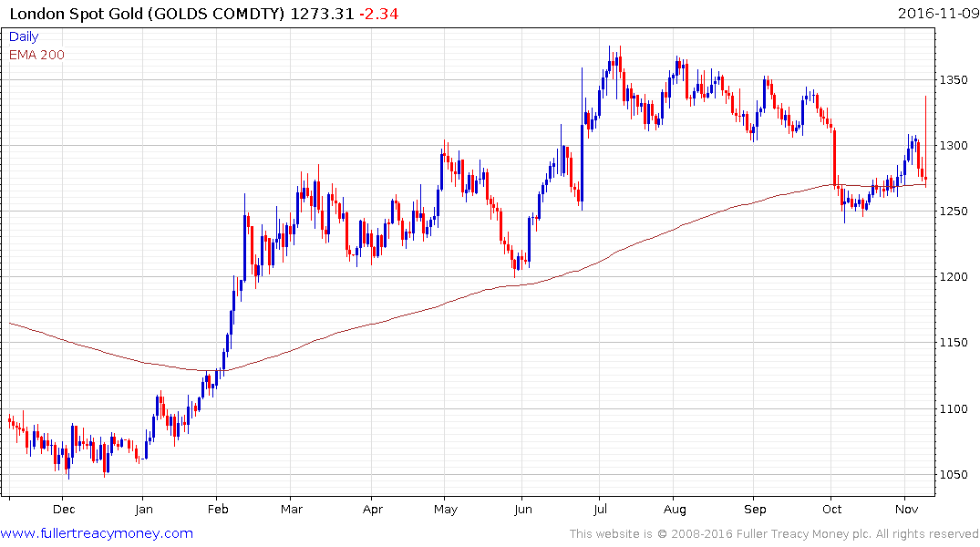980x547 pixels.
Task: Click the chart date 2016-11-09
Action: pos(938,13)
